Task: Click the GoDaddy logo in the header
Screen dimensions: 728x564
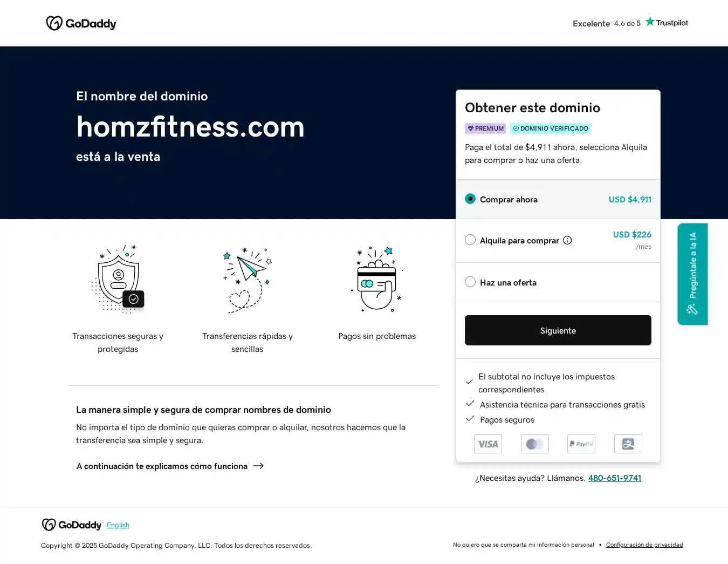Action: tap(81, 23)
